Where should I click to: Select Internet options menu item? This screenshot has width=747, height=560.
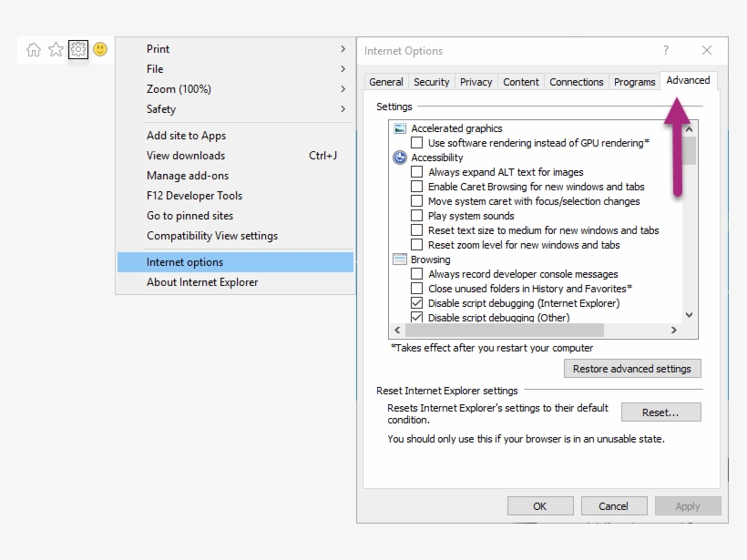pos(235,262)
